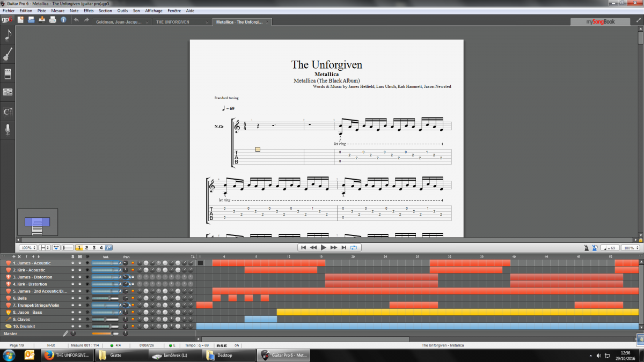
Task: Open the tempo 69 selector
Action: pyautogui.click(x=611, y=248)
